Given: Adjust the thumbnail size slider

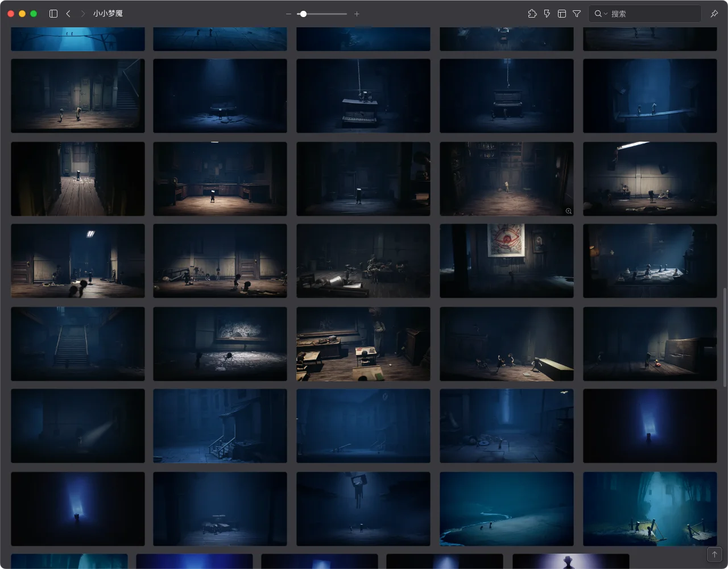Looking at the screenshot, I should [x=322, y=14].
